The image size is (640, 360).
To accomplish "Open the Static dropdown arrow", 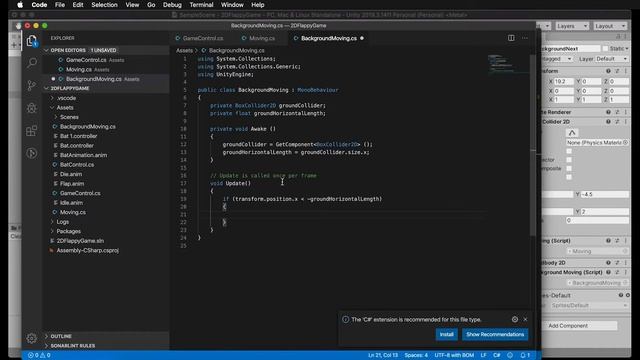I will coord(627,49).
